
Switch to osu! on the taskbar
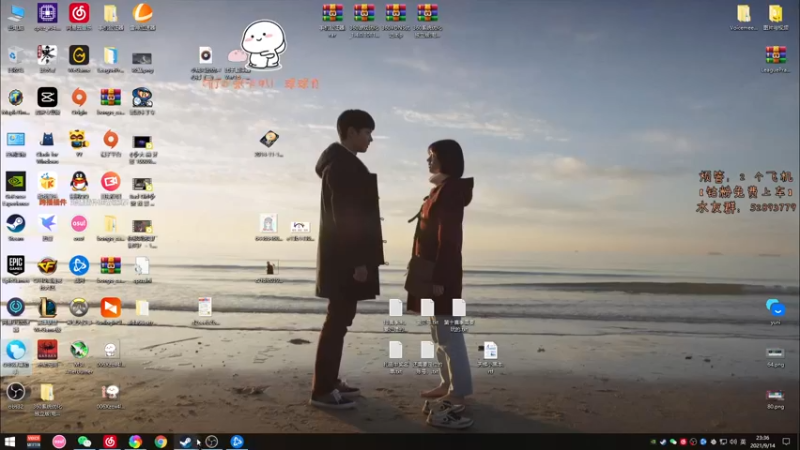pyautogui.click(x=59, y=441)
